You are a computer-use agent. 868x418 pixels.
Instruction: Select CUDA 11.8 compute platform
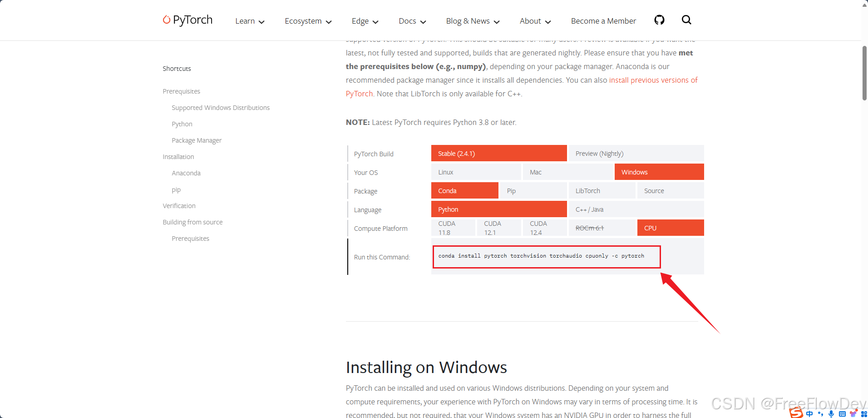(x=453, y=228)
